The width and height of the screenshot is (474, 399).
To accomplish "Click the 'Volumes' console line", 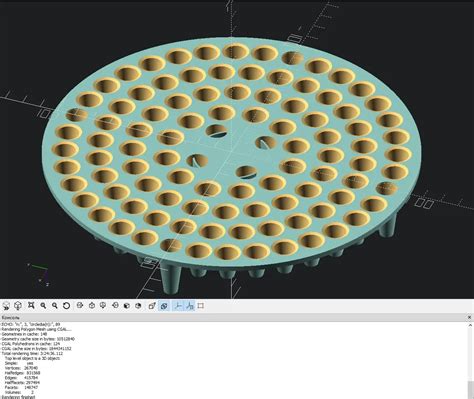I will pos(19,392).
